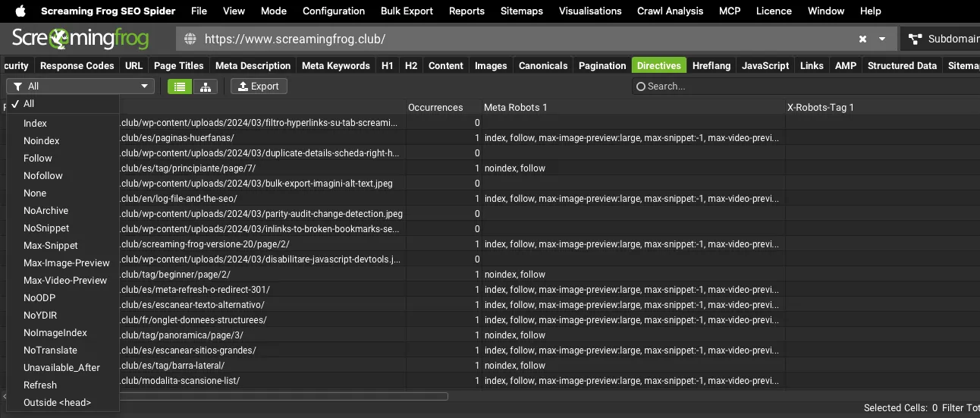Choose Follow filter option
This screenshot has width=980, height=418.
tap(63, 158)
